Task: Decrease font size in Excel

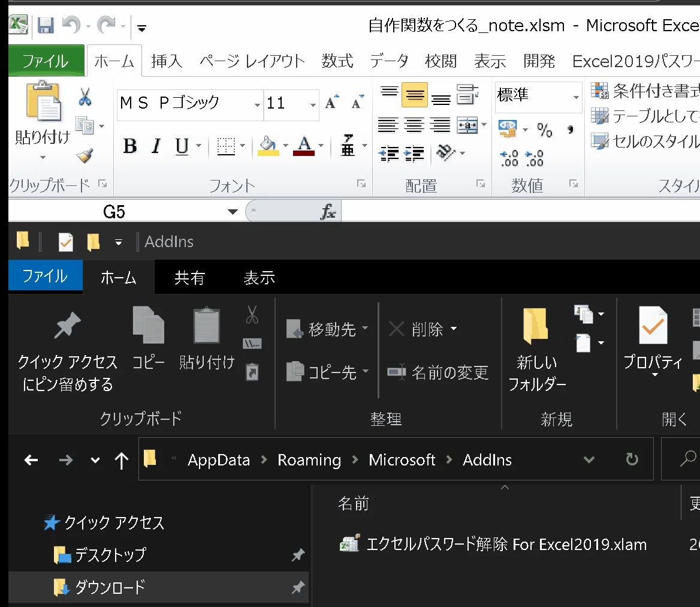Action: click(358, 103)
